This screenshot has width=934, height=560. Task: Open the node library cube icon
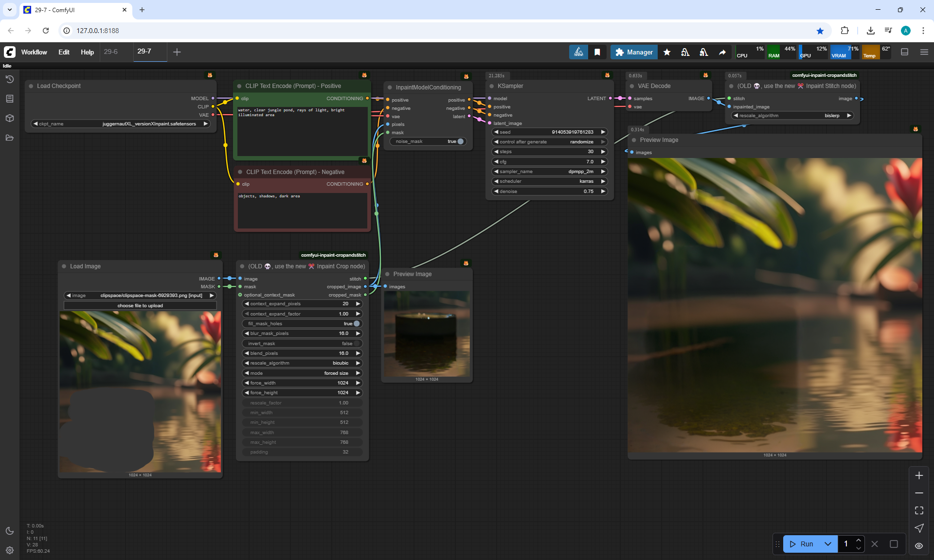(x=10, y=118)
